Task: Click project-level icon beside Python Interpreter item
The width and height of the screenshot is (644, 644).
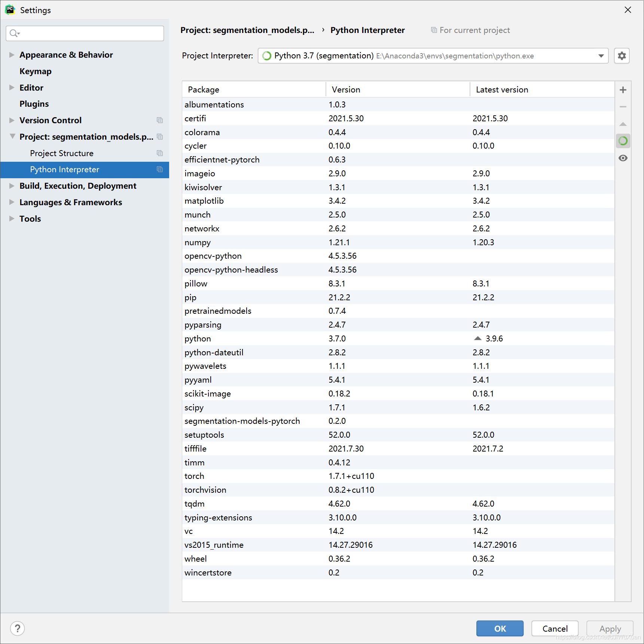Action: coord(160,169)
